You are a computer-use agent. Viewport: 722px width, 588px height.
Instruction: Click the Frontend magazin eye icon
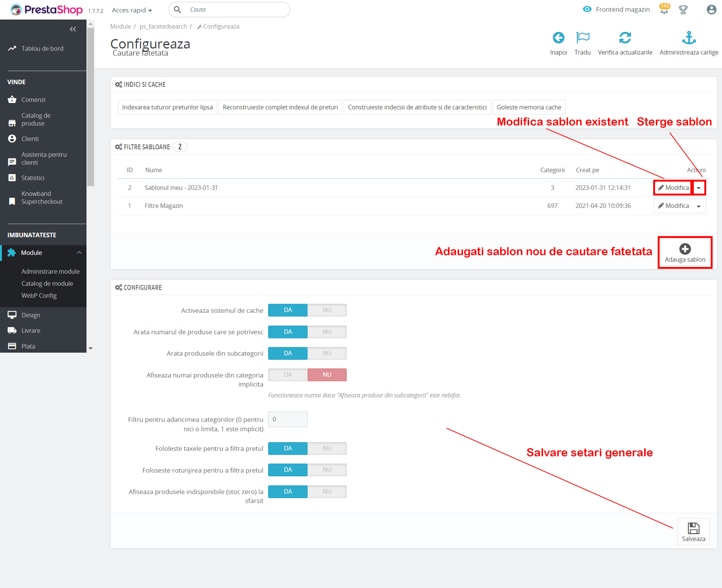pyautogui.click(x=587, y=9)
